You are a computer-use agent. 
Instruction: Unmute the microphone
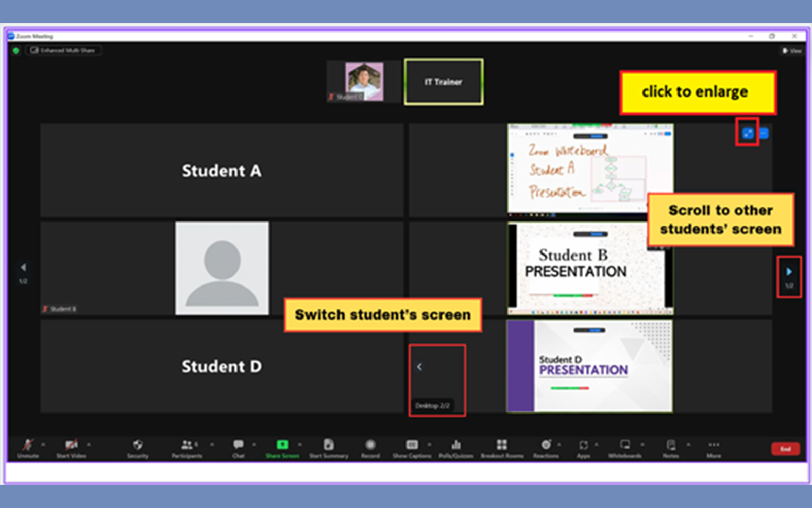[26, 446]
